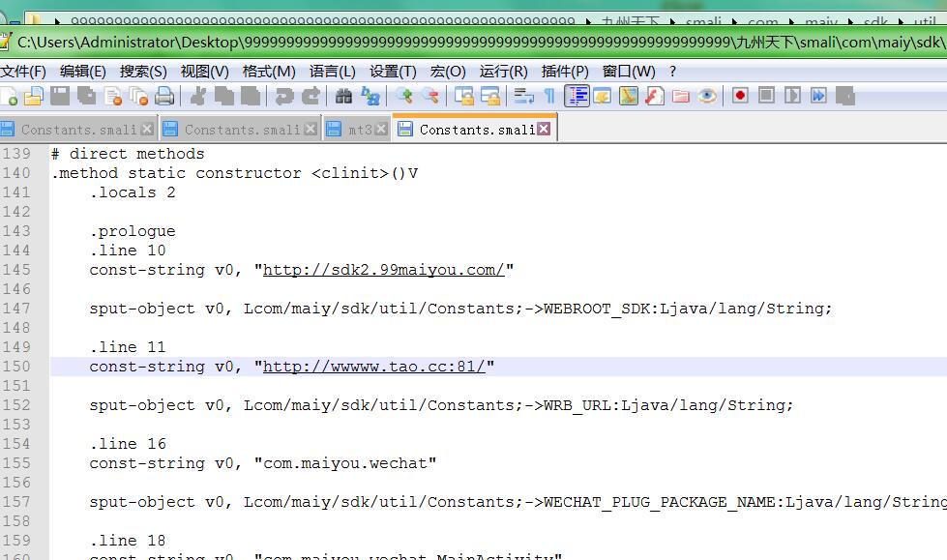Click the Zoom Out magnifier icon

(x=429, y=96)
